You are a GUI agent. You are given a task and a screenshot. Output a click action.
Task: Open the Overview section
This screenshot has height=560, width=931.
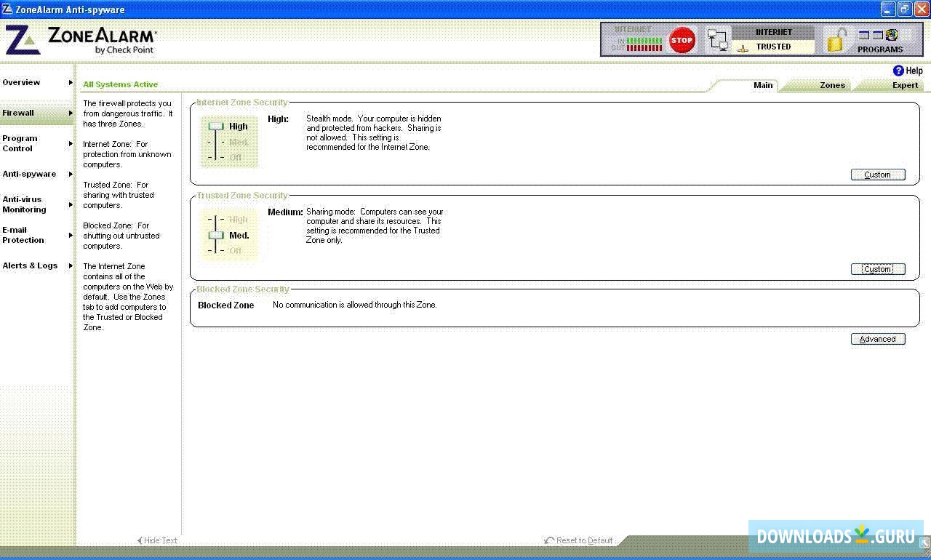pos(37,82)
